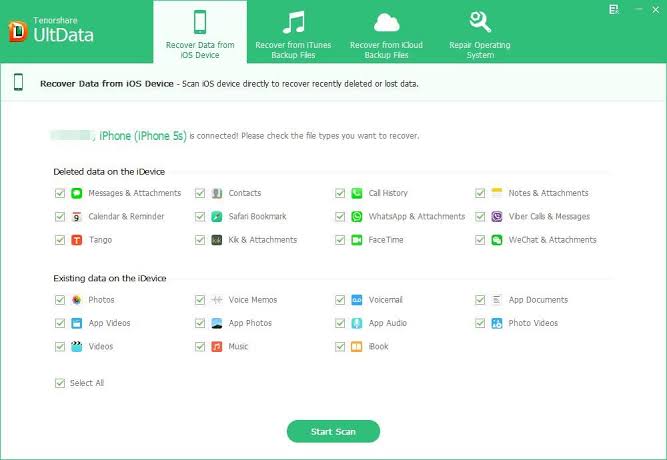
Task: Uncheck the Photos checkbox
Action: (x=60, y=300)
